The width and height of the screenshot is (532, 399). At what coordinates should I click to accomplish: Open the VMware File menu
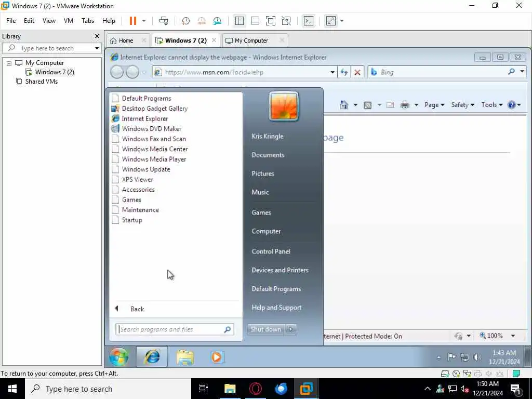point(11,21)
